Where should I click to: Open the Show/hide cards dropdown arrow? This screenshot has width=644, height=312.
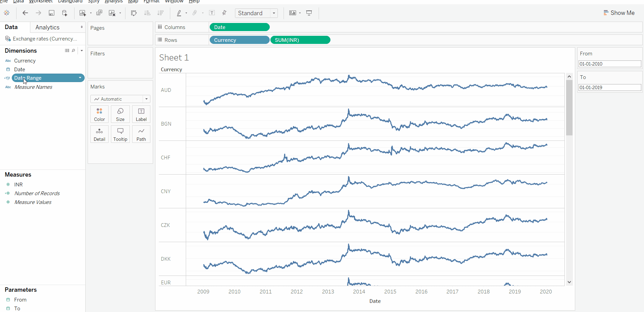click(x=300, y=13)
